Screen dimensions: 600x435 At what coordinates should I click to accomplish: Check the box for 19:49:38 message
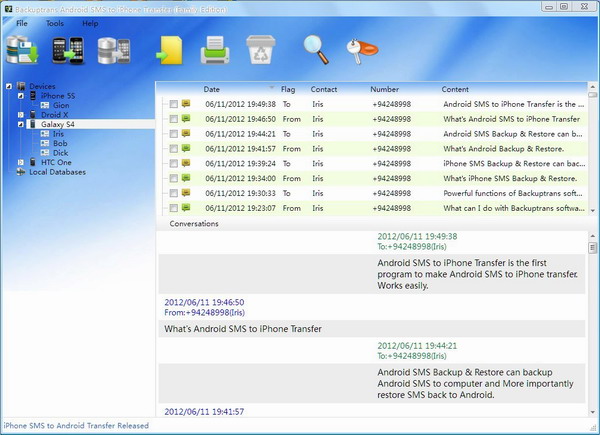tap(174, 104)
